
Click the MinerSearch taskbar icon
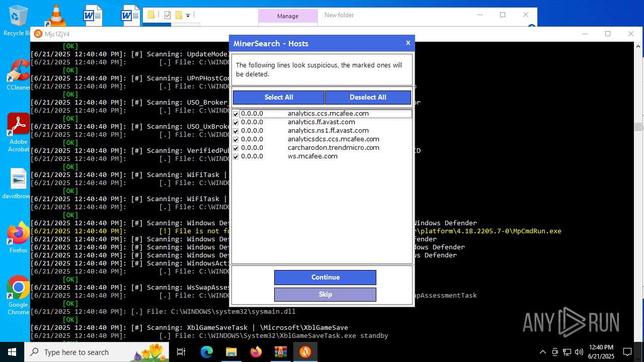point(305,352)
